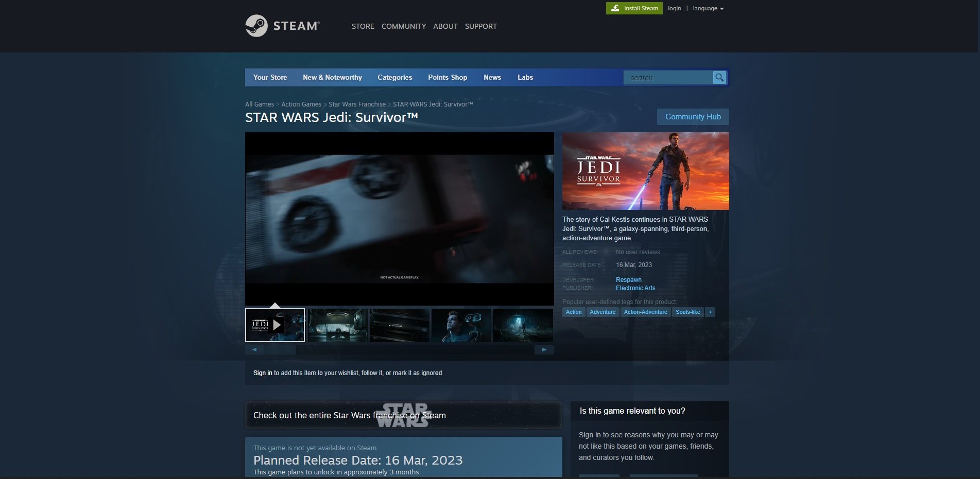Image resolution: width=980 pixels, height=479 pixels.
Task: Open the Labs tab
Action: tap(525, 77)
